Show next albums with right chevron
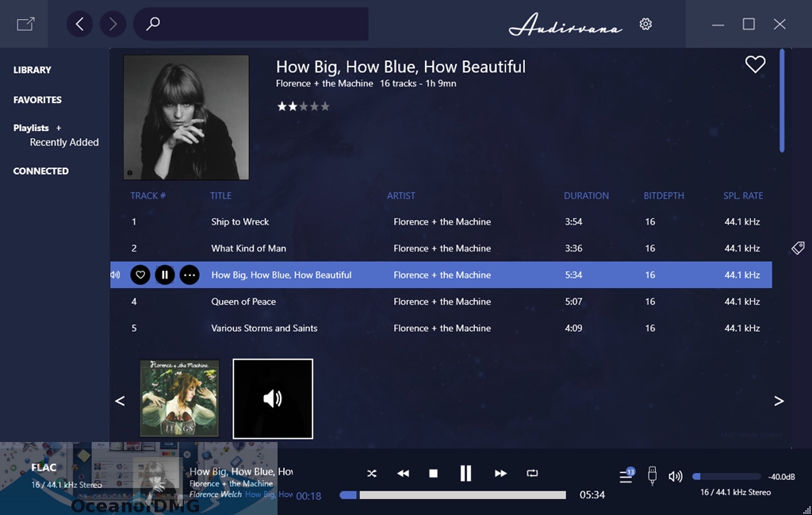The image size is (812, 515). 779,401
